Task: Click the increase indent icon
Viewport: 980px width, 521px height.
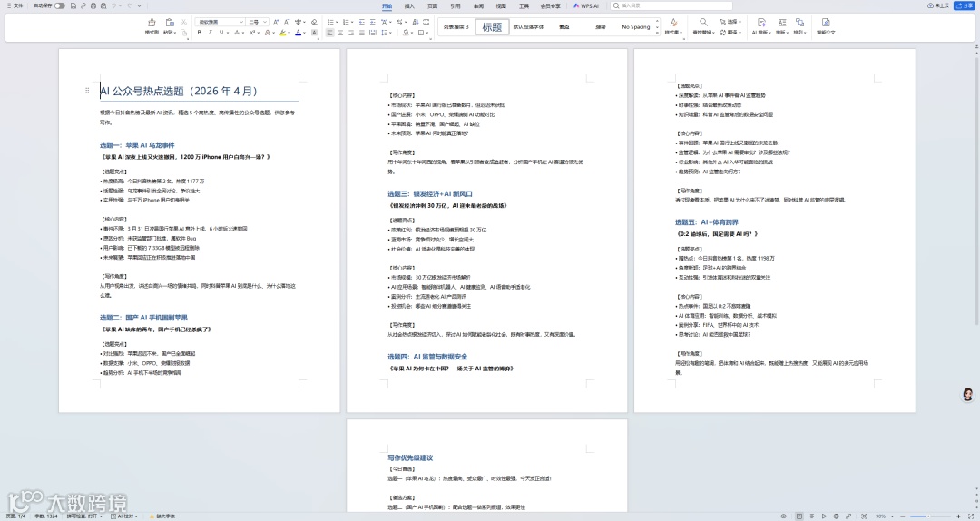Action: (x=373, y=22)
